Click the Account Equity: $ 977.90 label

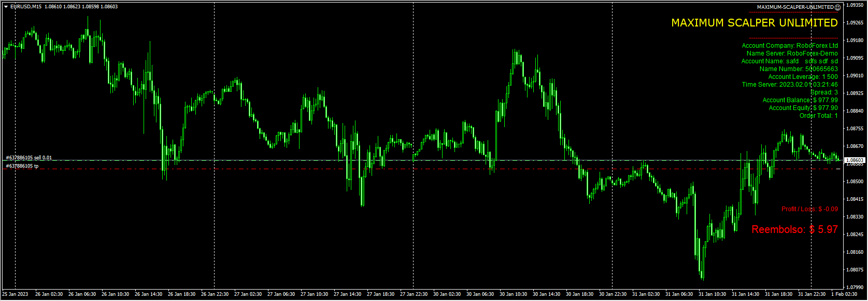pyautogui.click(x=803, y=108)
